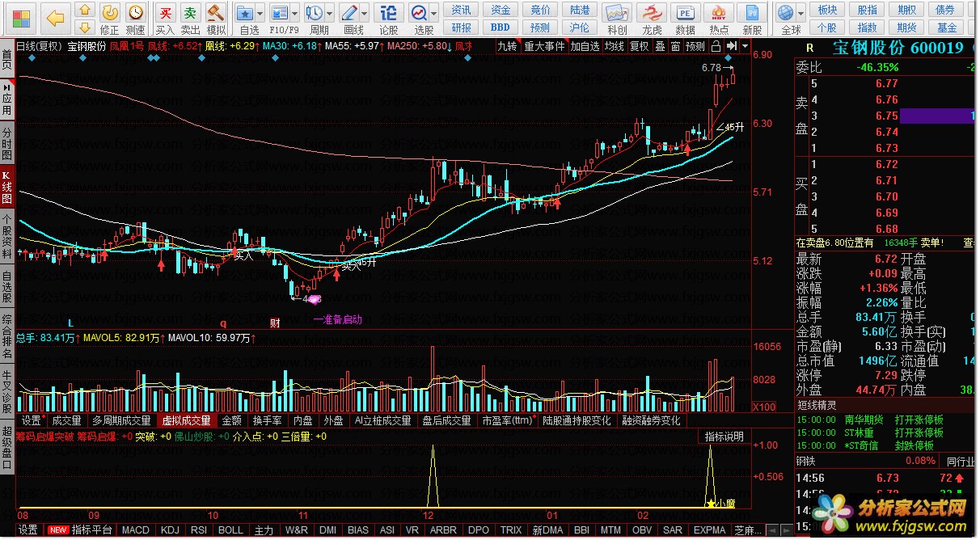Click the 全球 globe icon
The image size is (980, 540).
[x=785, y=13]
